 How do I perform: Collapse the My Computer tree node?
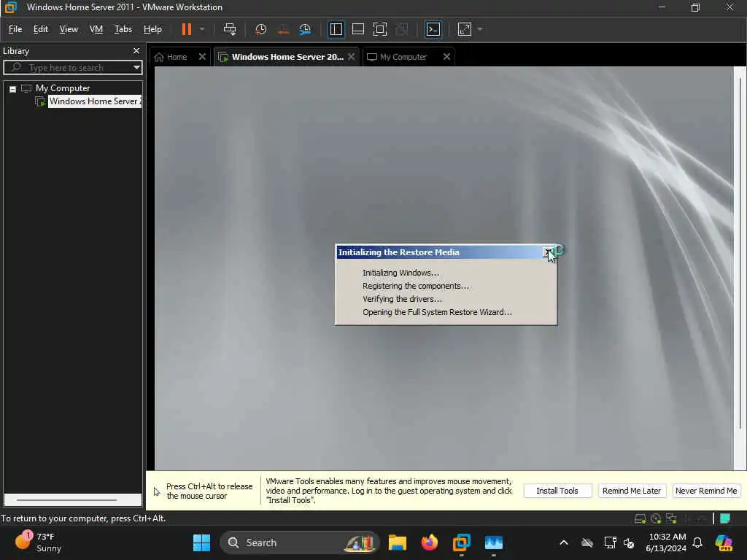(13, 89)
